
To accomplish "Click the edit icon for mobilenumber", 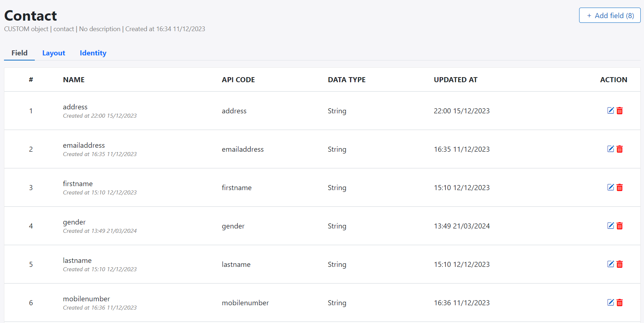I will [610, 302].
